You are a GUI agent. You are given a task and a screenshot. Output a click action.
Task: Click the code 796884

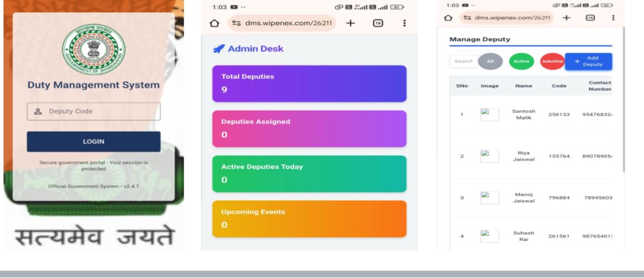(559, 198)
